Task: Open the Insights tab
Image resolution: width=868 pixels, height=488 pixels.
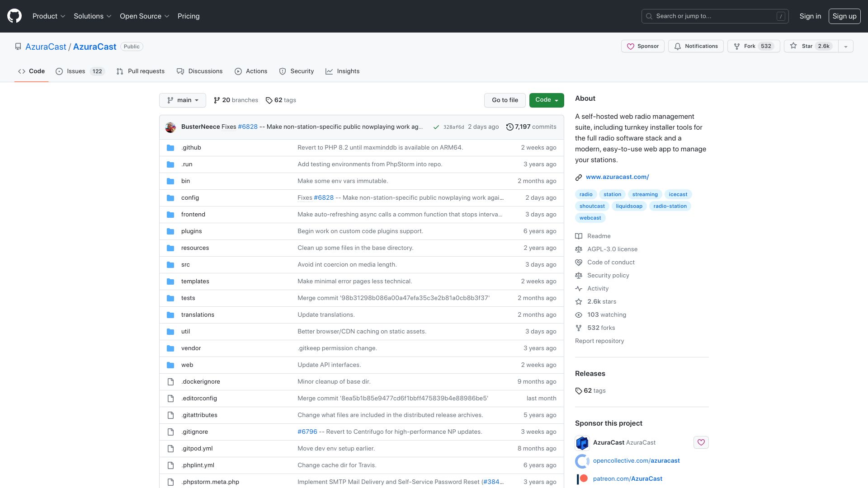Action: pyautogui.click(x=342, y=71)
